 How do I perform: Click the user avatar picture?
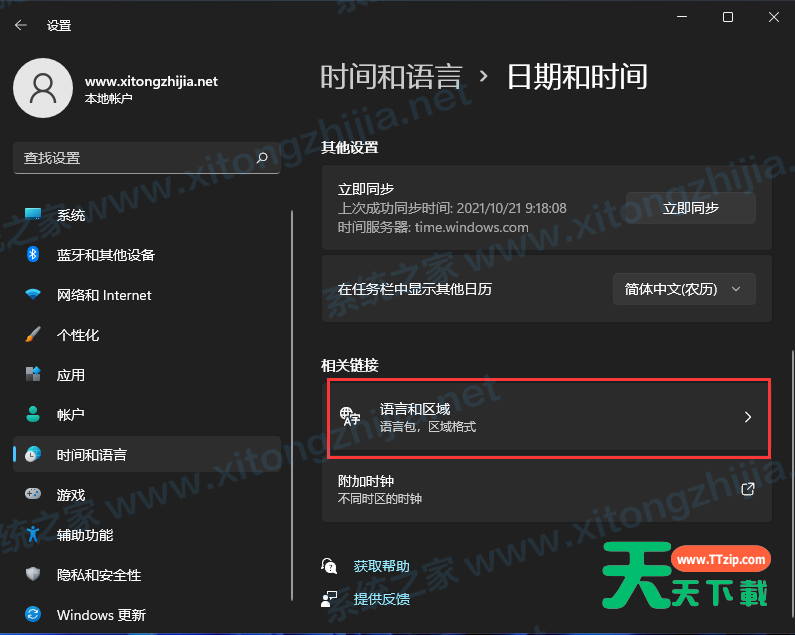(43, 88)
